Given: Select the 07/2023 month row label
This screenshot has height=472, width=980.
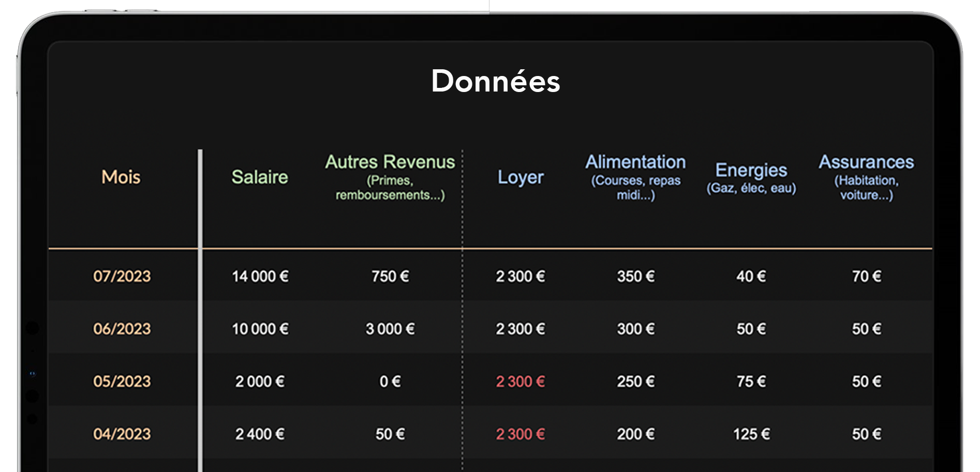Looking at the screenshot, I should (x=122, y=277).
